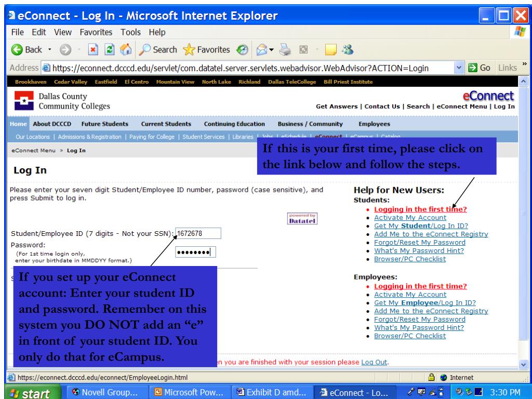The image size is (532, 399).
Task: Select About DCCCD navigation tab
Action: pos(52,124)
